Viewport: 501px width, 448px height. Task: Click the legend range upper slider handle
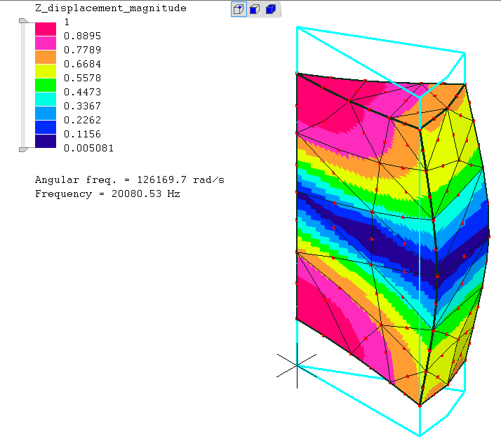(23, 21)
